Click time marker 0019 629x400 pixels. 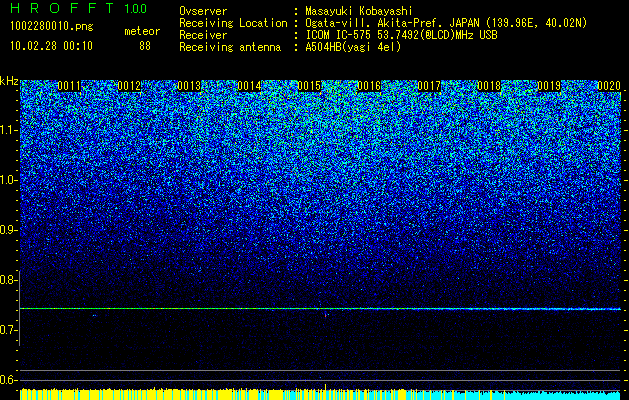tap(549, 86)
